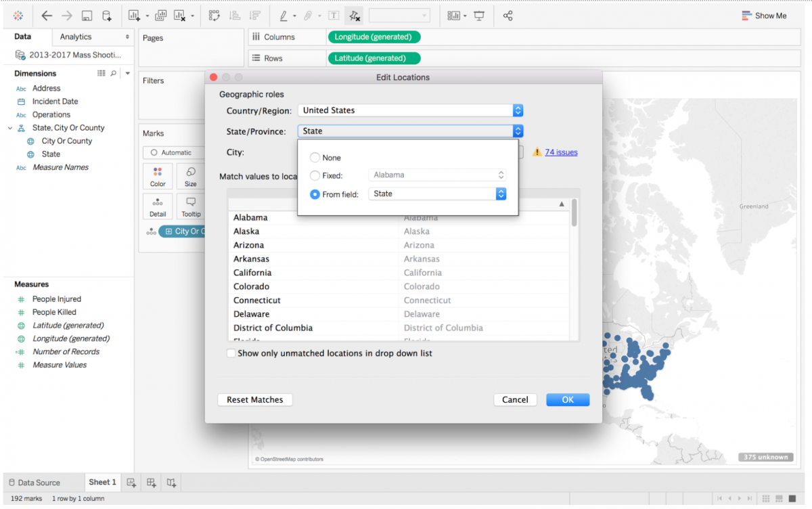Enable the Show only unmatched locations checkbox
812x509 pixels.
point(231,353)
